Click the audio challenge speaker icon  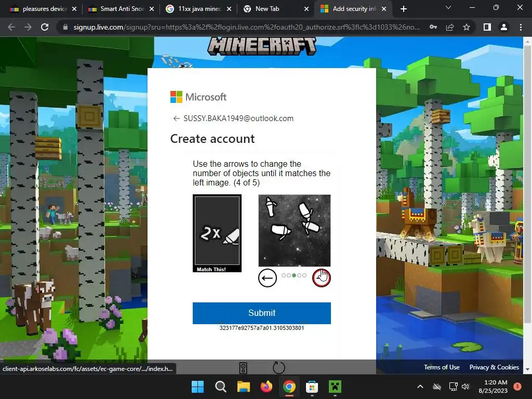point(243,368)
